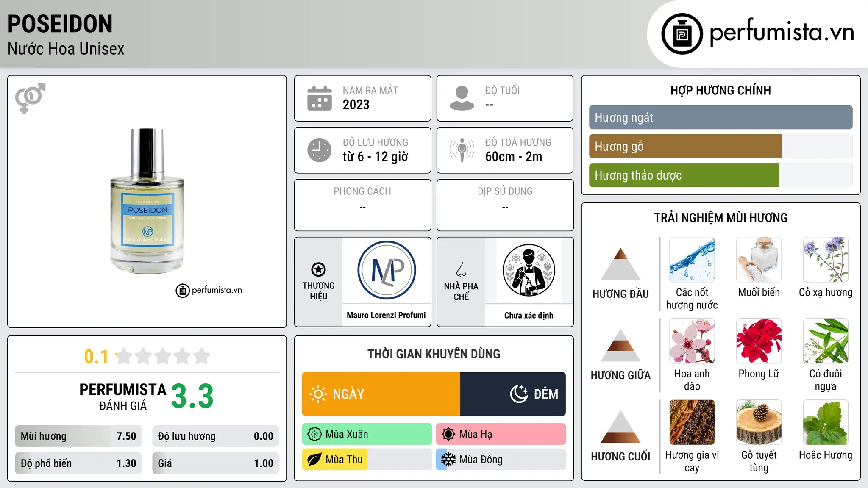This screenshot has height=488, width=868.
Task: Select the Hương gia vị cay thumbnail
Action: (x=692, y=422)
